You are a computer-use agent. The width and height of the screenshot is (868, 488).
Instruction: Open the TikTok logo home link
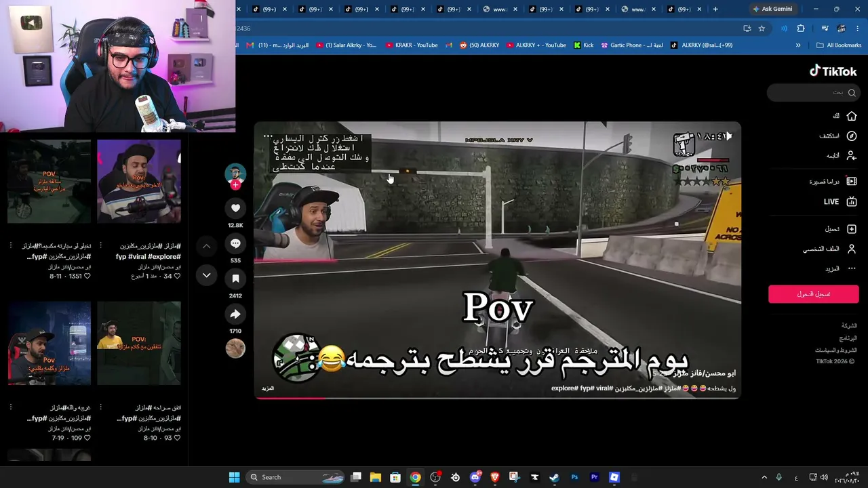pos(833,71)
